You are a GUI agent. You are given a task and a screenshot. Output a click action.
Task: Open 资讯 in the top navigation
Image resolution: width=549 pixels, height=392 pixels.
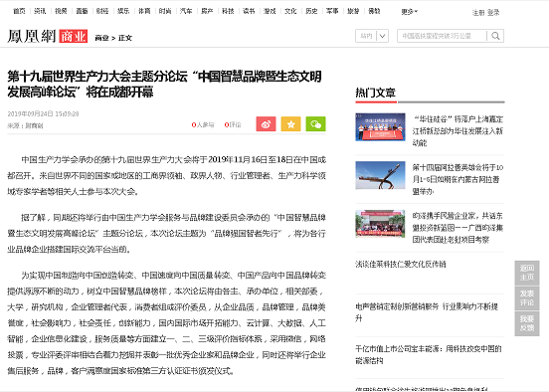(x=40, y=11)
